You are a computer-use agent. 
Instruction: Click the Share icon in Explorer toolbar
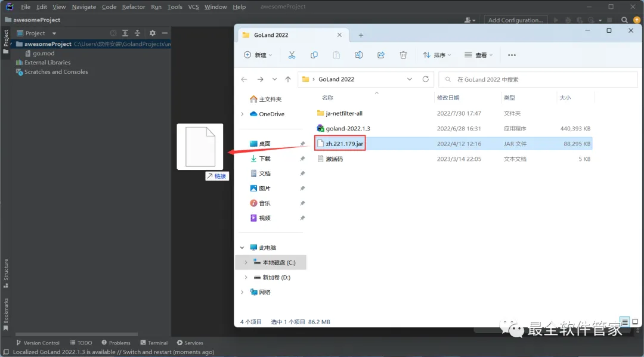(x=381, y=55)
